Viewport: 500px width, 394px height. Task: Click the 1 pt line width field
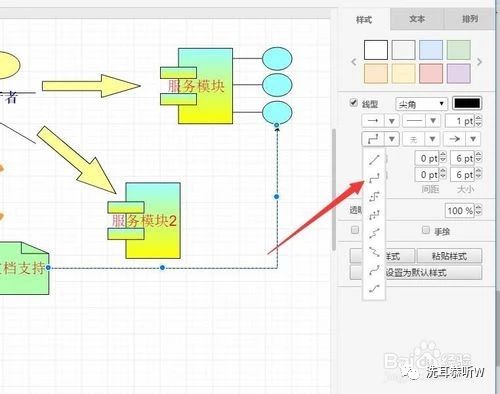click(x=460, y=121)
